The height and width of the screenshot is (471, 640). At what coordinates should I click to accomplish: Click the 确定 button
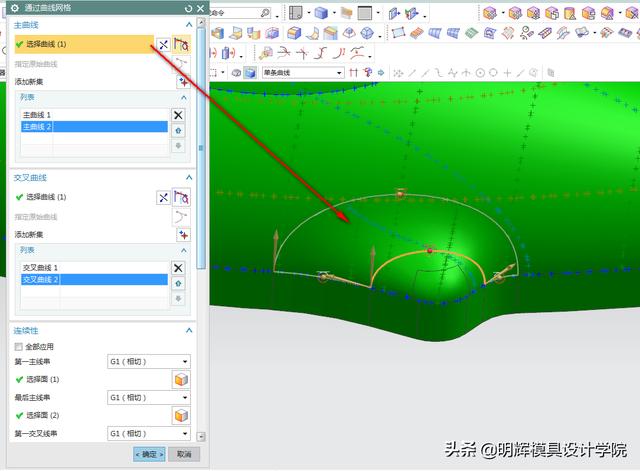[x=149, y=454]
